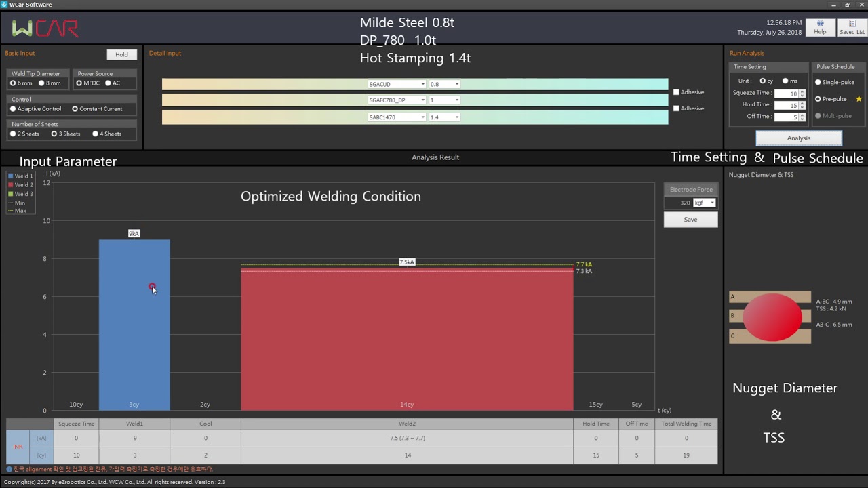Viewport: 868px width, 488px height.
Task: Click the Hold Time stepper arrows
Action: 802,105
